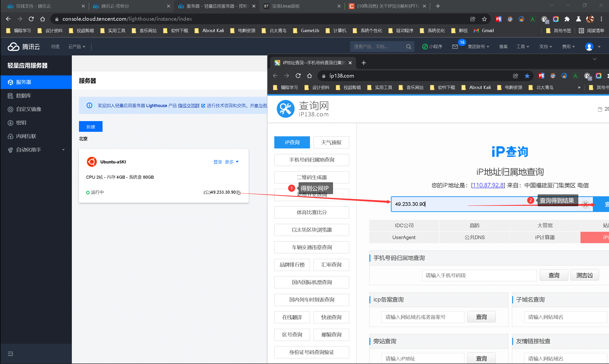Viewport: 609px width, 364px height.
Task: Click the ip138 查询网 logo
Action: 303,109
